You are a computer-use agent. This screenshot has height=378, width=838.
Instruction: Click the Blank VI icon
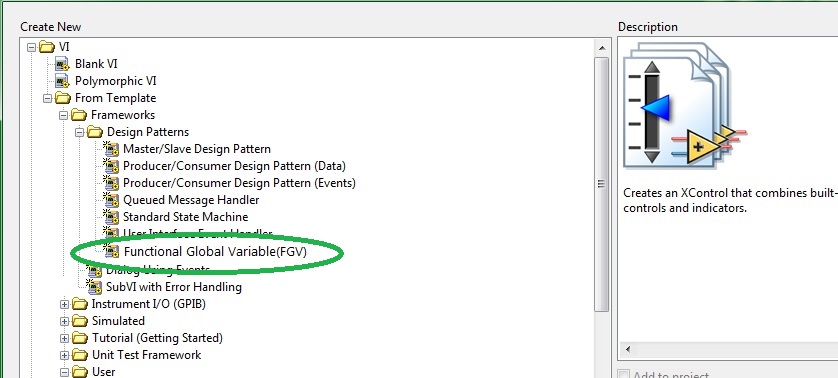[x=62, y=64]
